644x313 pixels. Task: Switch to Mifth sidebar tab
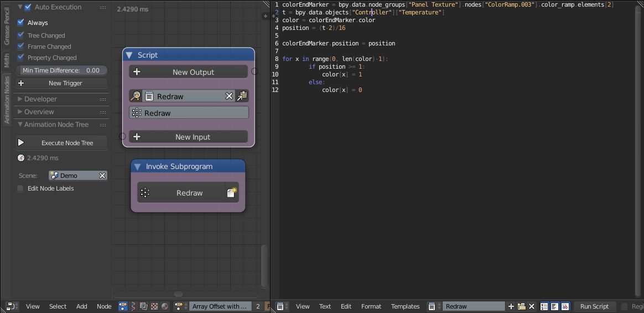click(x=7, y=60)
